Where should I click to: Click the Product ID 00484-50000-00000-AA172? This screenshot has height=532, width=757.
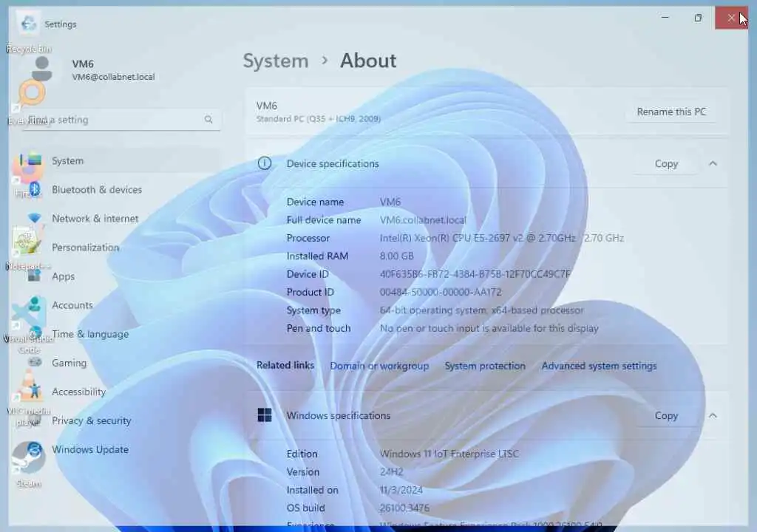point(441,292)
